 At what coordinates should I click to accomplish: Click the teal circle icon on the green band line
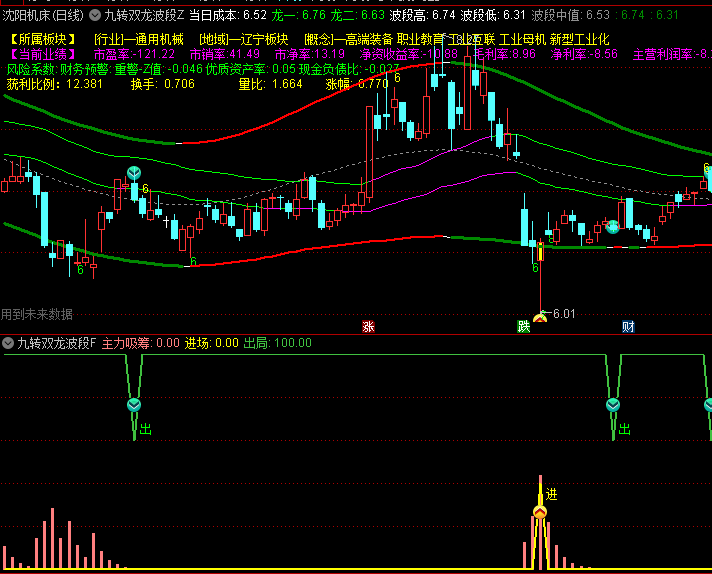click(x=613, y=227)
